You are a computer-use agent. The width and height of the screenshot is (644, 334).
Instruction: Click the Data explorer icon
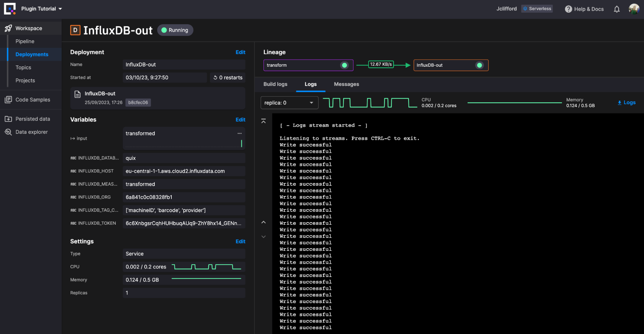[8, 132]
